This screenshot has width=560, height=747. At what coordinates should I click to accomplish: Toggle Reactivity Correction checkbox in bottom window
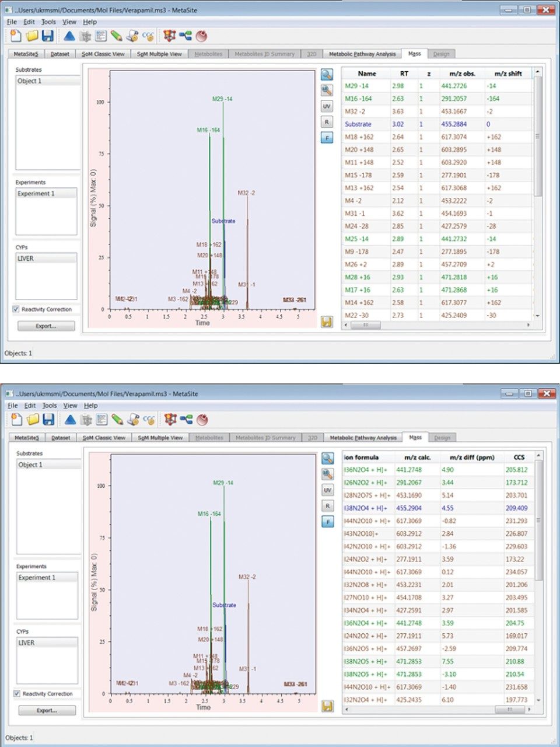click(x=17, y=694)
